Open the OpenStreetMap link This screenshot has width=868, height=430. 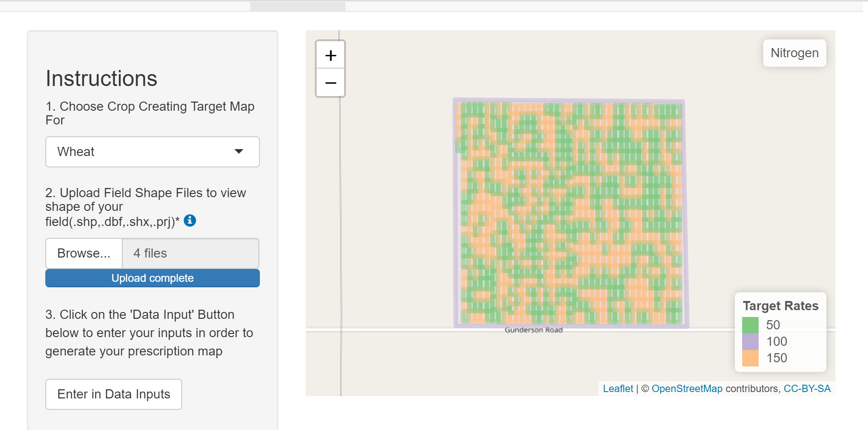(x=687, y=389)
